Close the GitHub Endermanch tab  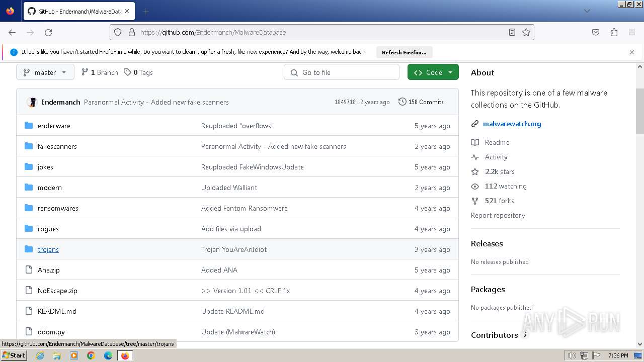point(127,11)
